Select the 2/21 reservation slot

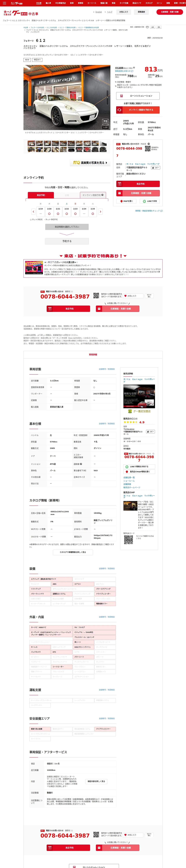[x=58, y=212]
